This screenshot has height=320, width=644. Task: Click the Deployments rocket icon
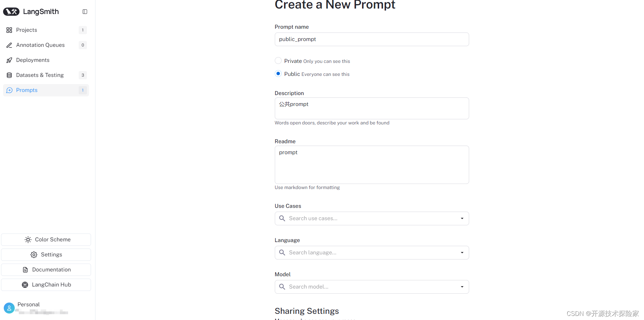click(9, 60)
